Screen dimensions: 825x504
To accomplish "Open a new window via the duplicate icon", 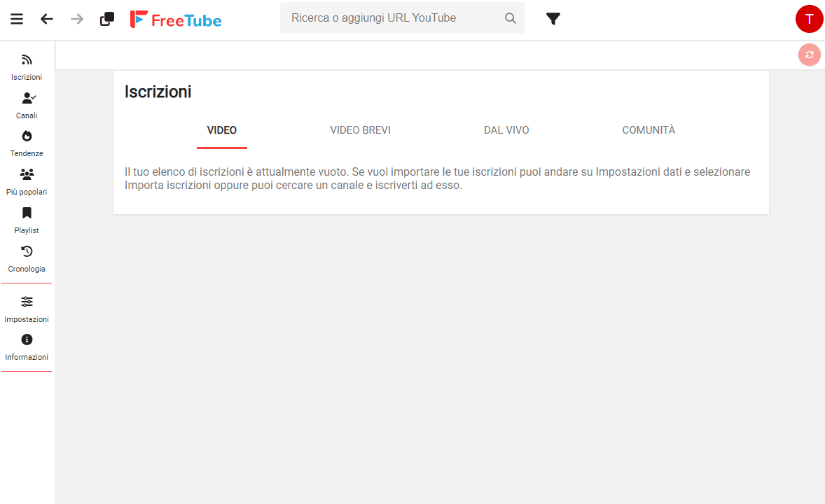I will pos(107,19).
